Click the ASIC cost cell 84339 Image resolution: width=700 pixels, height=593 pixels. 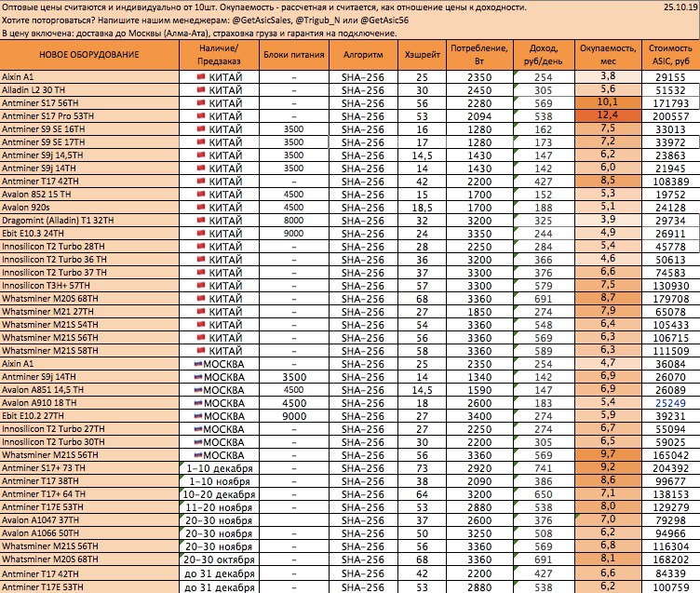pos(670,573)
